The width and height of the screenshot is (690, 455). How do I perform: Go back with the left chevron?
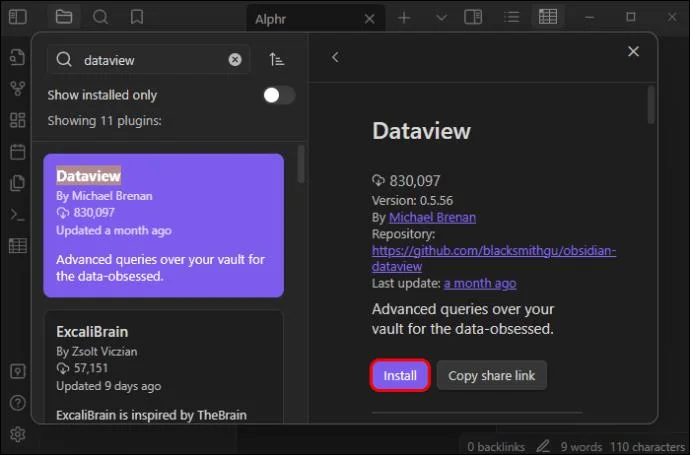(335, 57)
